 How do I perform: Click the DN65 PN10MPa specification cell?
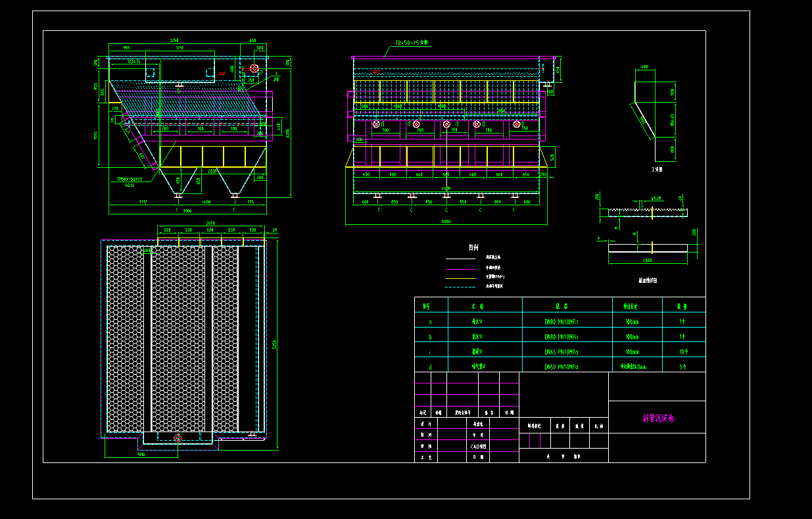click(562, 352)
